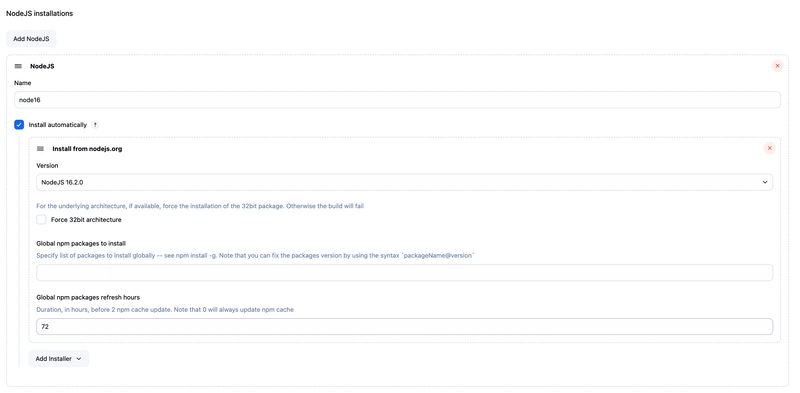The width and height of the screenshot is (800, 393).
Task: Grab the NodeJS section drag handle icon
Action: 18,66
